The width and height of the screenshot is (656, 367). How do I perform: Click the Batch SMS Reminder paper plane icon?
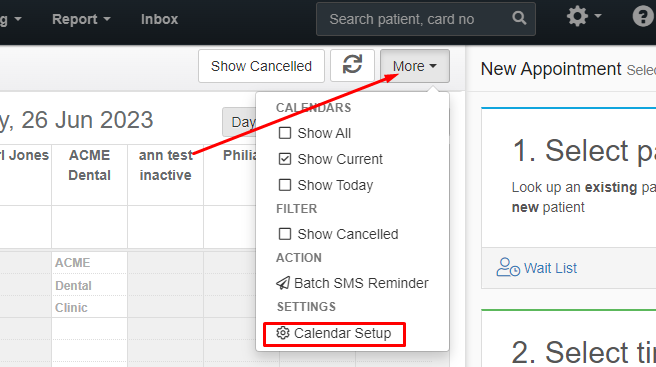tap(283, 283)
